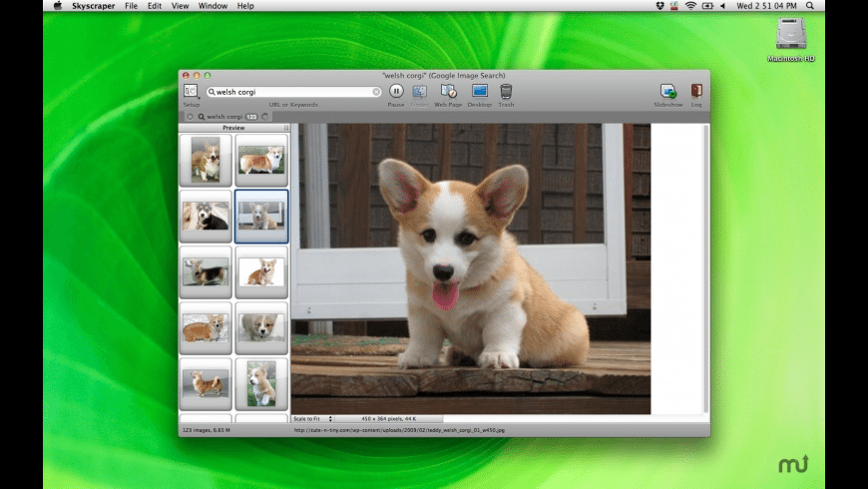868x489 pixels.
Task: Pause the image search
Action: [395, 92]
